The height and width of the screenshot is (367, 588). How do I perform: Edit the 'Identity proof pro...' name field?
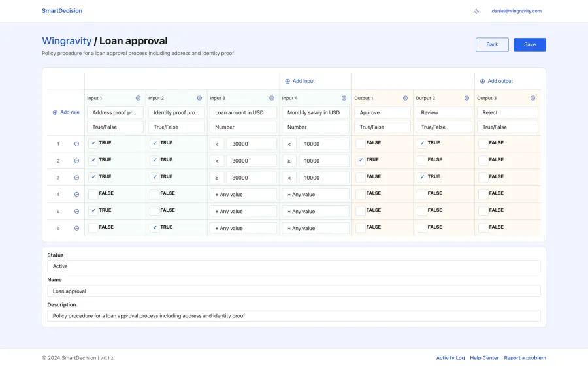pos(176,112)
